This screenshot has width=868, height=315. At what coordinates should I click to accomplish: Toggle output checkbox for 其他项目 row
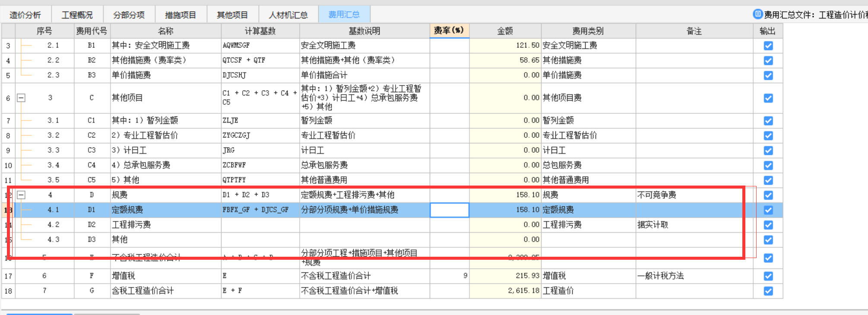click(x=768, y=98)
